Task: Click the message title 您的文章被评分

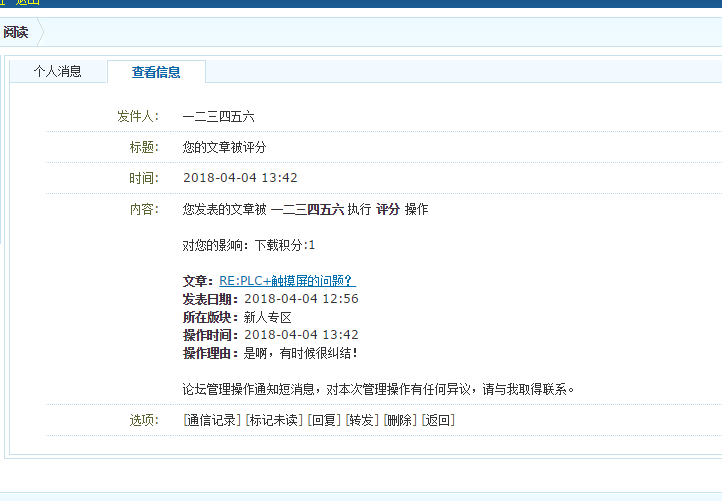Action: click(224, 148)
